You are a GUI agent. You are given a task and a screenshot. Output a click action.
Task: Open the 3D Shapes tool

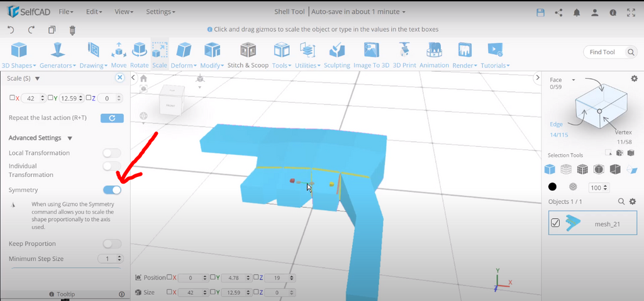(19, 55)
